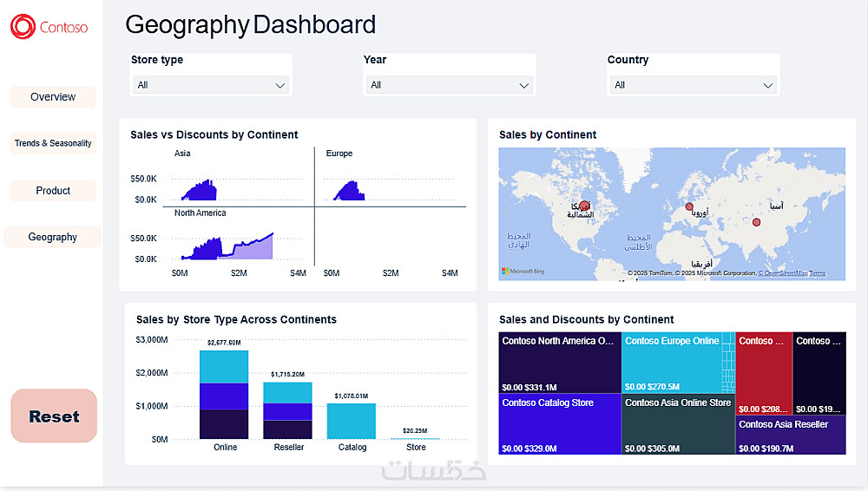
Task: Click the North America area chart
Action: pyautogui.click(x=227, y=247)
